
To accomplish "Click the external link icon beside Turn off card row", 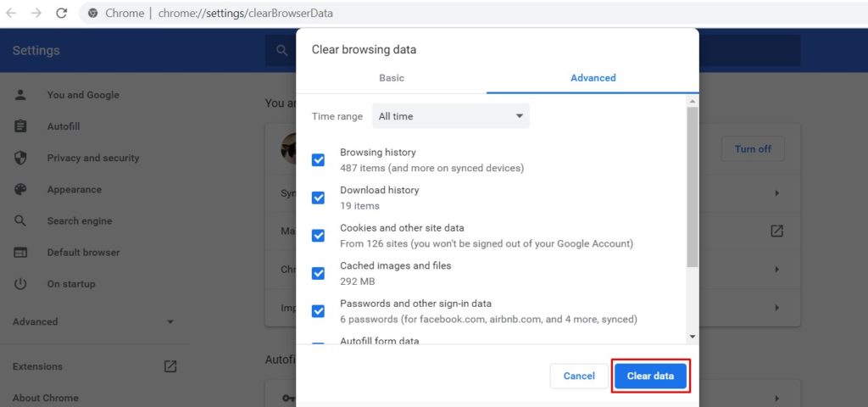I will (x=776, y=231).
